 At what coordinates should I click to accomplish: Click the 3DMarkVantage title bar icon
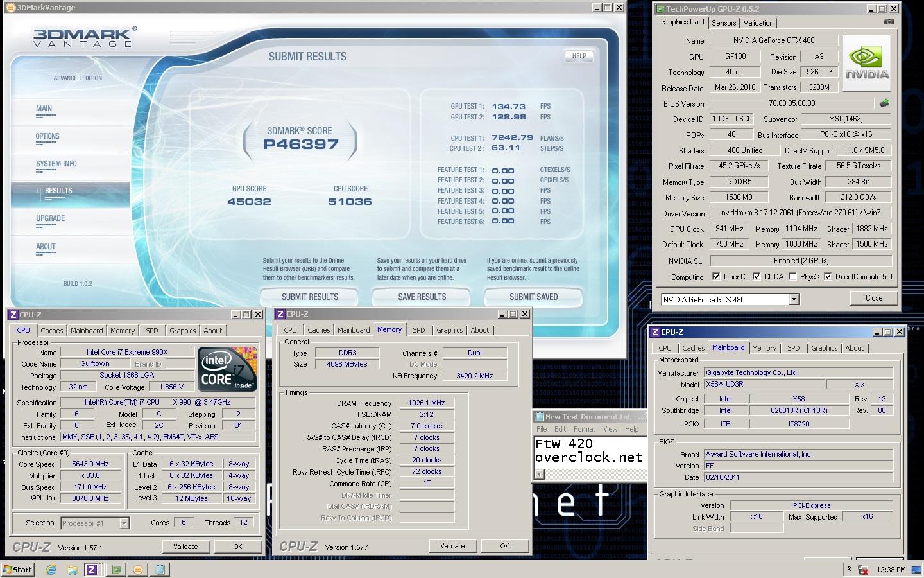coord(10,8)
